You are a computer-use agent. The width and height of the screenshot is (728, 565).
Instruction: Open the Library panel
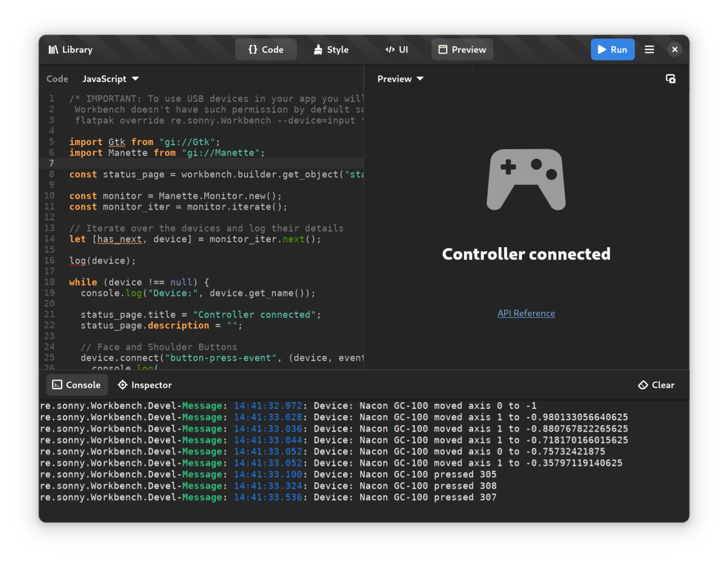[x=70, y=50]
